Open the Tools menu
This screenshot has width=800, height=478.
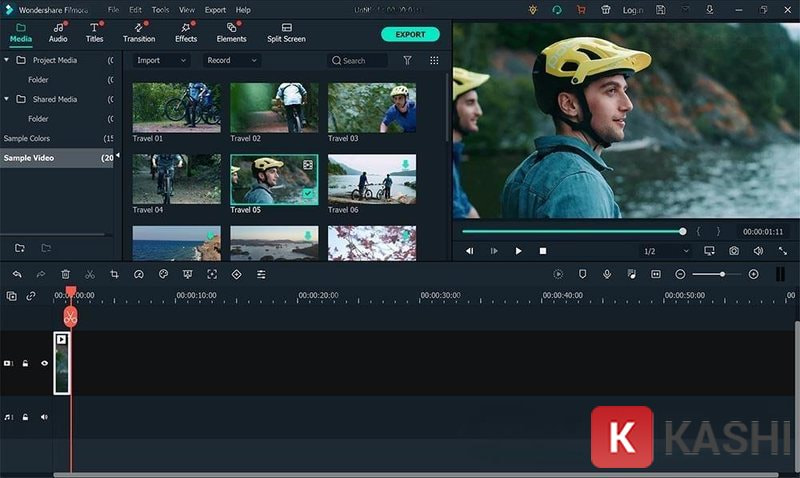(160, 10)
